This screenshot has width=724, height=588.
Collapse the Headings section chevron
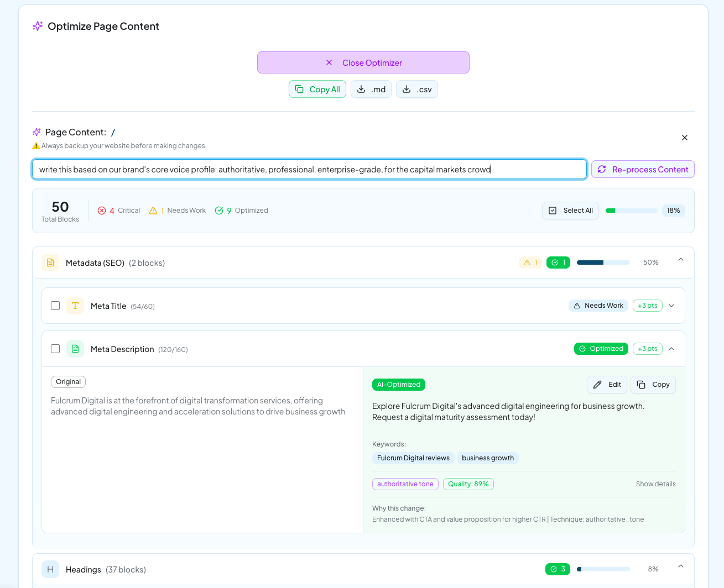681,566
